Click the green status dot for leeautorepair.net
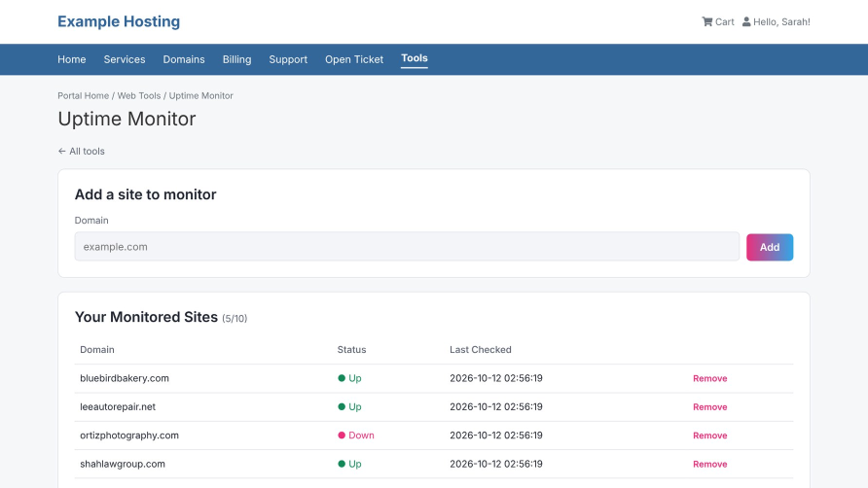Viewport: 868px width, 488px height. [342, 406]
